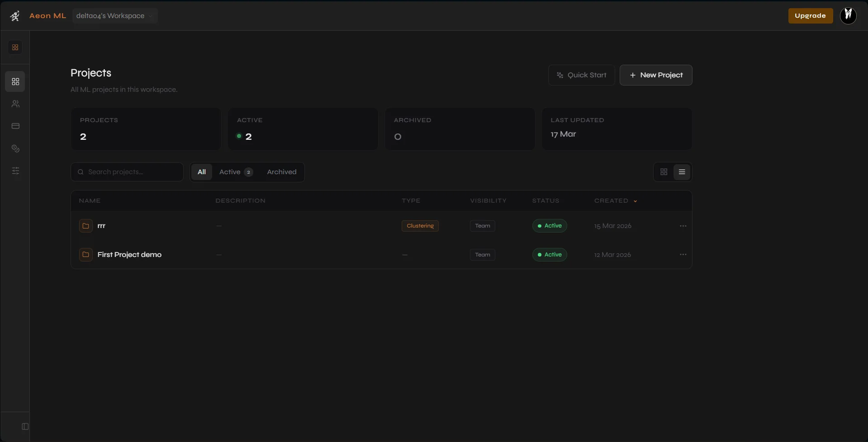The height and width of the screenshot is (442, 868).
Task: Focus the Search projects field
Action: click(x=127, y=172)
